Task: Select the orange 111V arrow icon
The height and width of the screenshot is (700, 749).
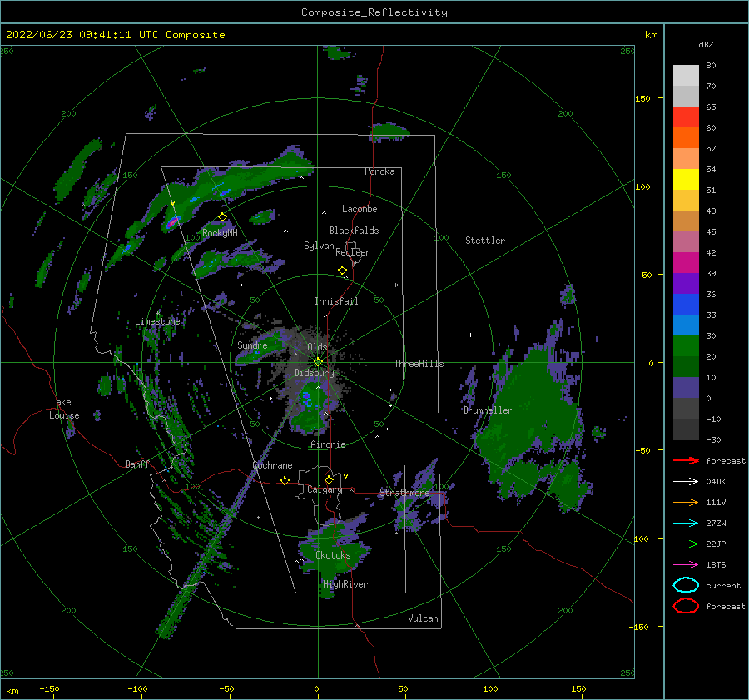Action: (686, 502)
